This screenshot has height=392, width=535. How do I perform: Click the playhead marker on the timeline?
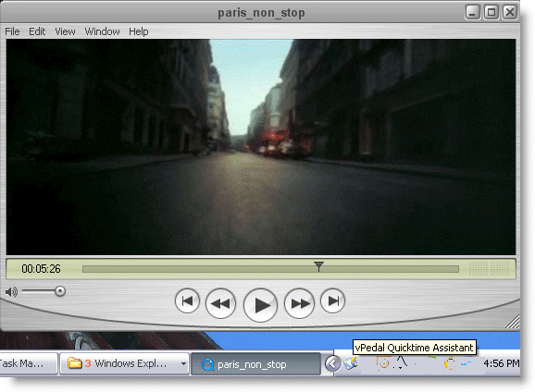coord(318,266)
